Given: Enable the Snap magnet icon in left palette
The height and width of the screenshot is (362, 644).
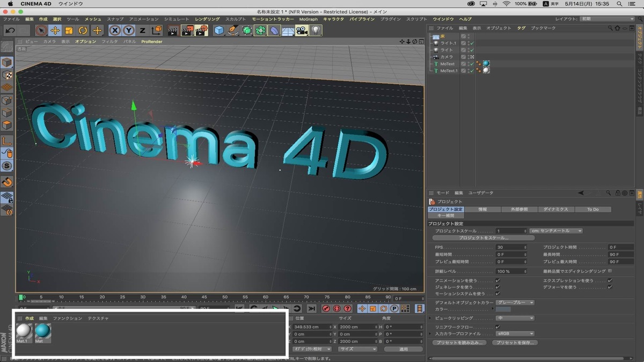Looking at the screenshot, I should 7,182.
